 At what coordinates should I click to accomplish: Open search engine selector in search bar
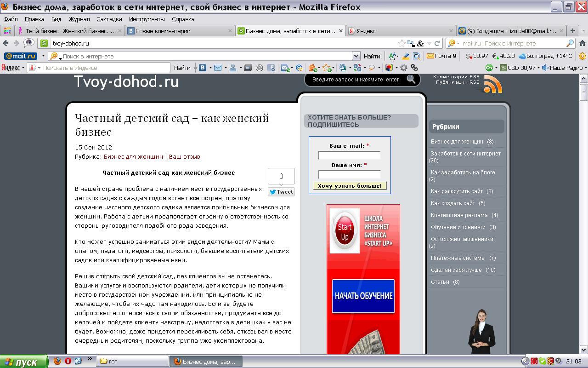point(453,43)
